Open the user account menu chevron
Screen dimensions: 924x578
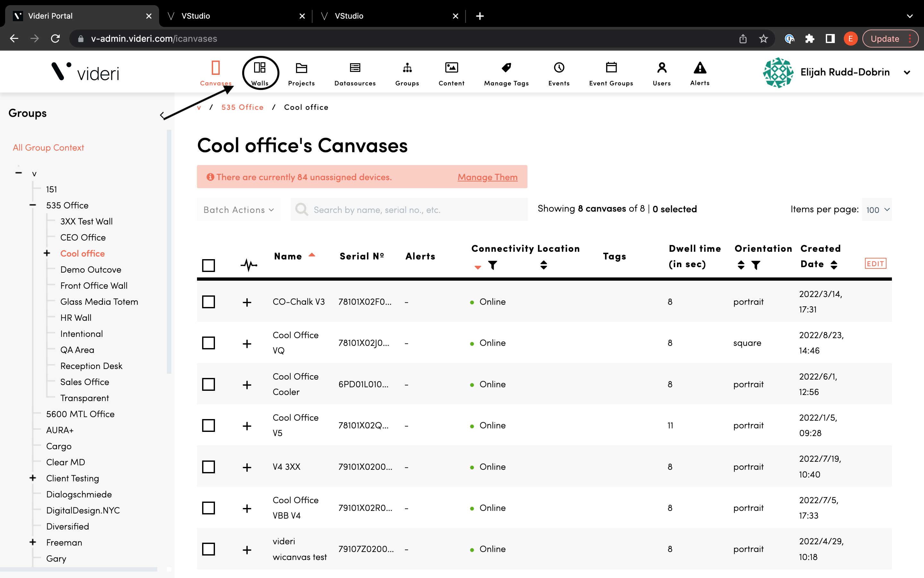pyautogui.click(x=907, y=73)
